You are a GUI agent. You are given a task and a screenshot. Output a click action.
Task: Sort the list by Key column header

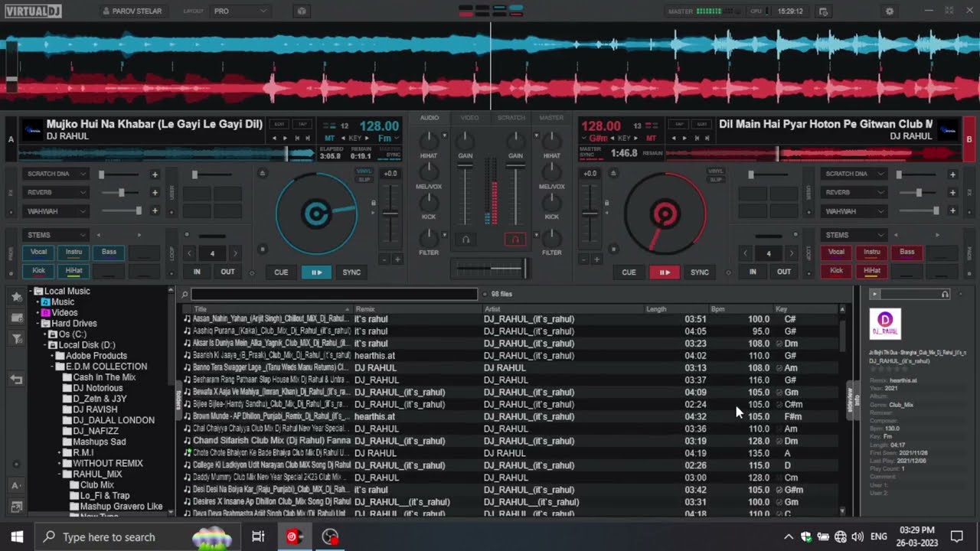tap(781, 309)
